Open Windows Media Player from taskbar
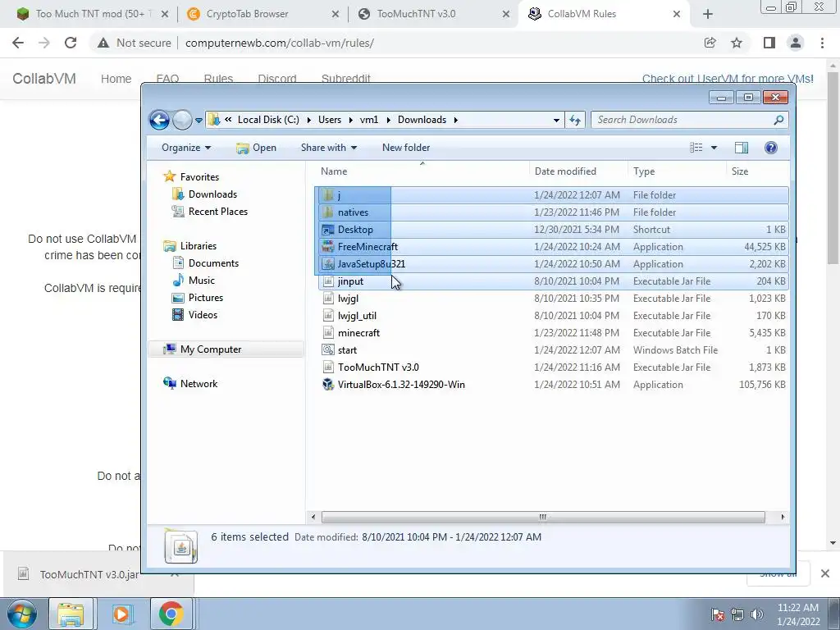The height and width of the screenshot is (630, 840). (121, 614)
